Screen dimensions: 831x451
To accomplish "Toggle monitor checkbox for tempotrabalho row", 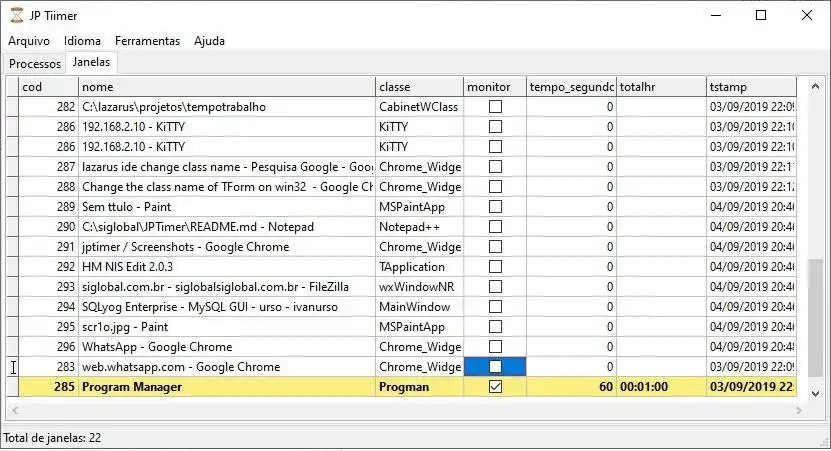I will (x=495, y=107).
